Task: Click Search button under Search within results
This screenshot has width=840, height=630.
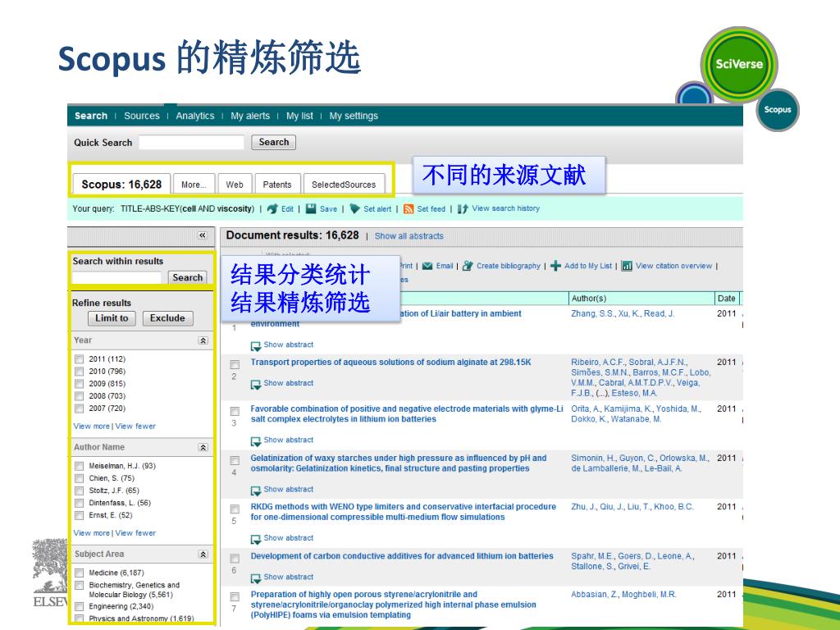Action: [188, 277]
